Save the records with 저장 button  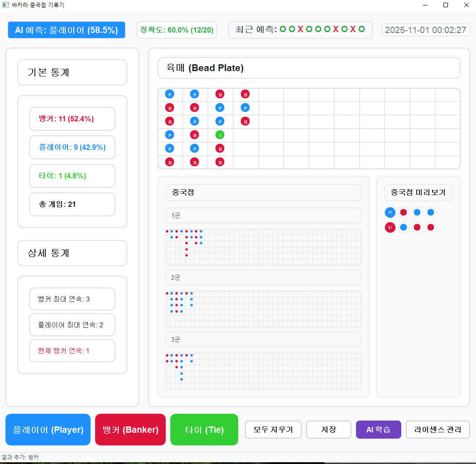[x=329, y=430]
